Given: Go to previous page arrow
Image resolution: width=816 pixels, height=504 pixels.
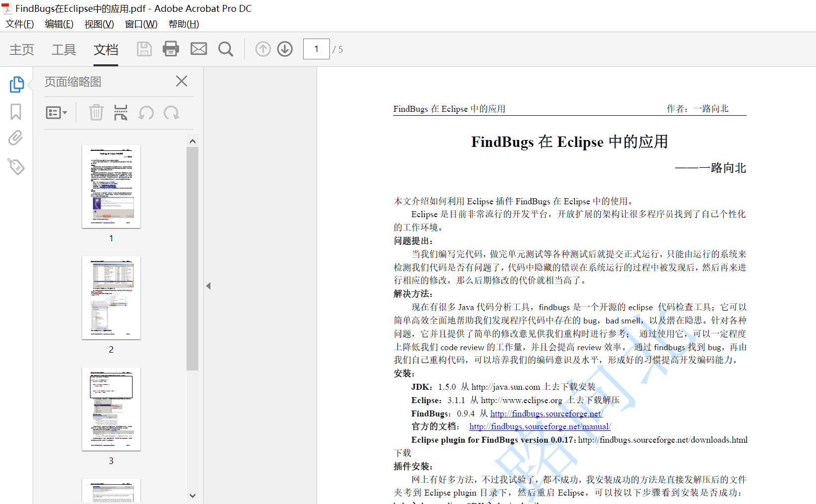Looking at the screenshot, I should 263,49.
